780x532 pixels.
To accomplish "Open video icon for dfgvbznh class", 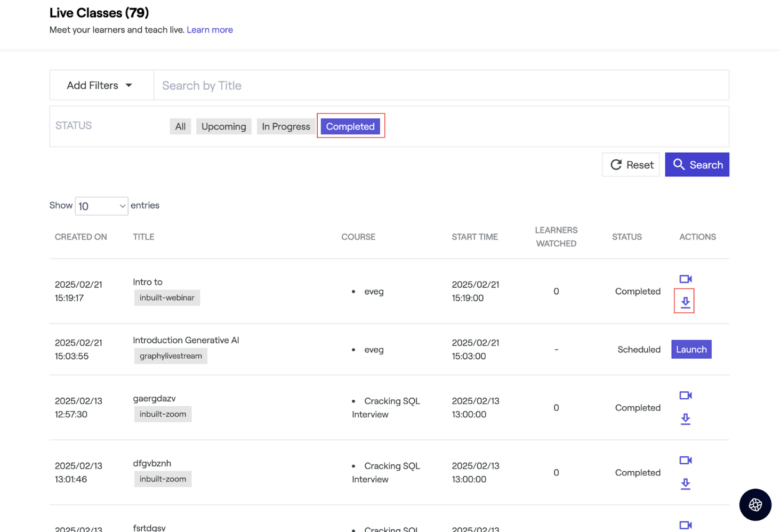I will coord(685,461).
